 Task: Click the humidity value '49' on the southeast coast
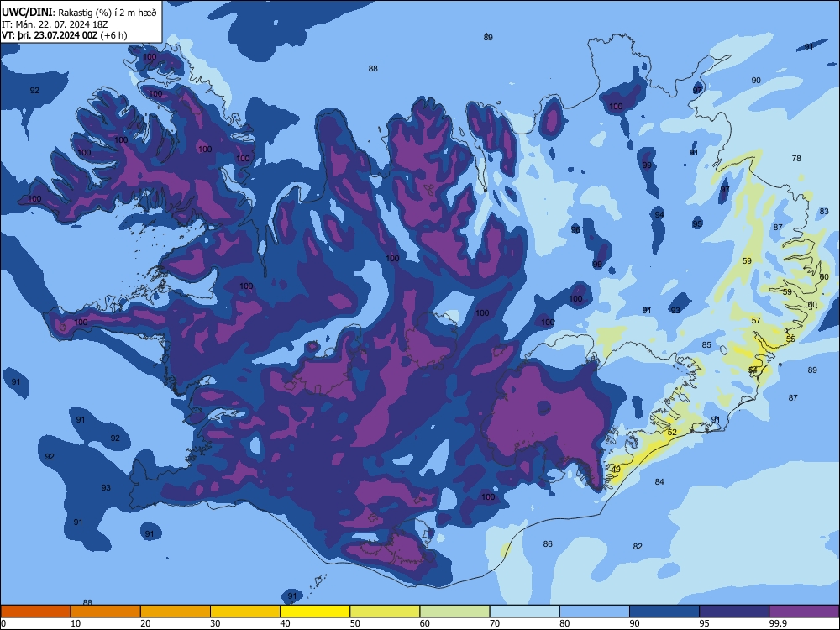click(616, 470)
